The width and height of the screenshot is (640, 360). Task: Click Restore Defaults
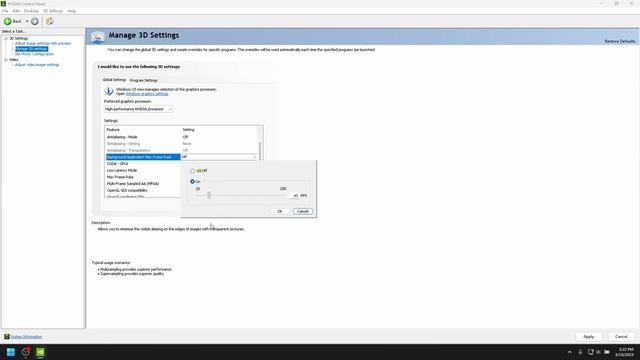point(620,41)
